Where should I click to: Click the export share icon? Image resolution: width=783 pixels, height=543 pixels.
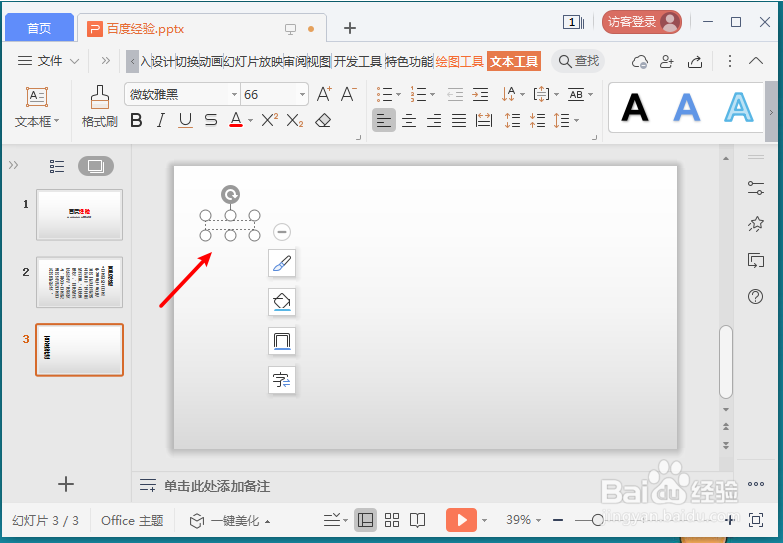695,61
